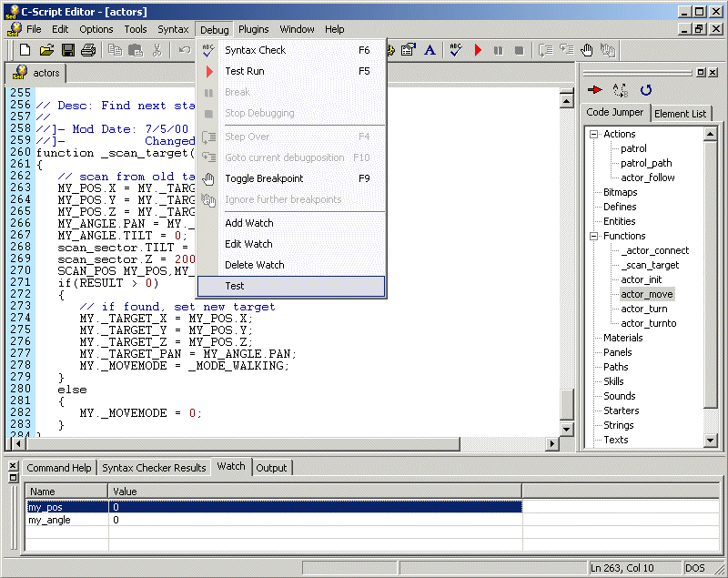Click the Save floppy disk icon
728x578 pixels.
[67, 50]
